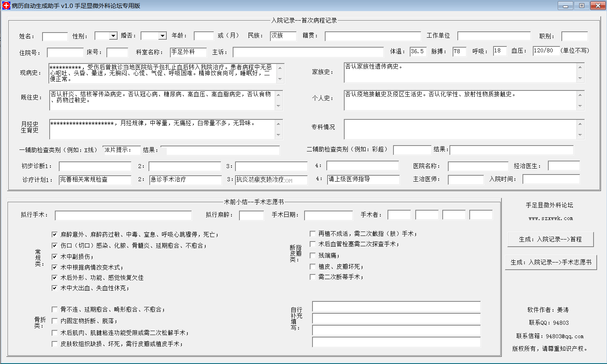
Task: Uncheck 伤口(切口)感染、化脓 checkbox
Action: click(54, 246)
